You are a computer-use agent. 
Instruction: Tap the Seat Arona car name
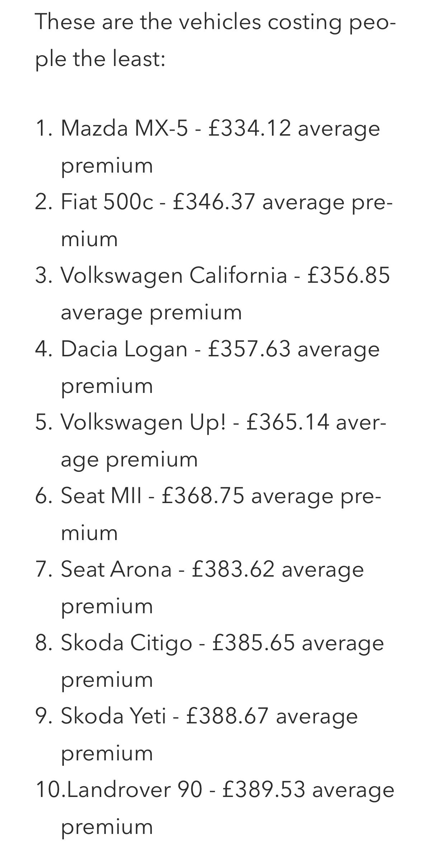116,569
